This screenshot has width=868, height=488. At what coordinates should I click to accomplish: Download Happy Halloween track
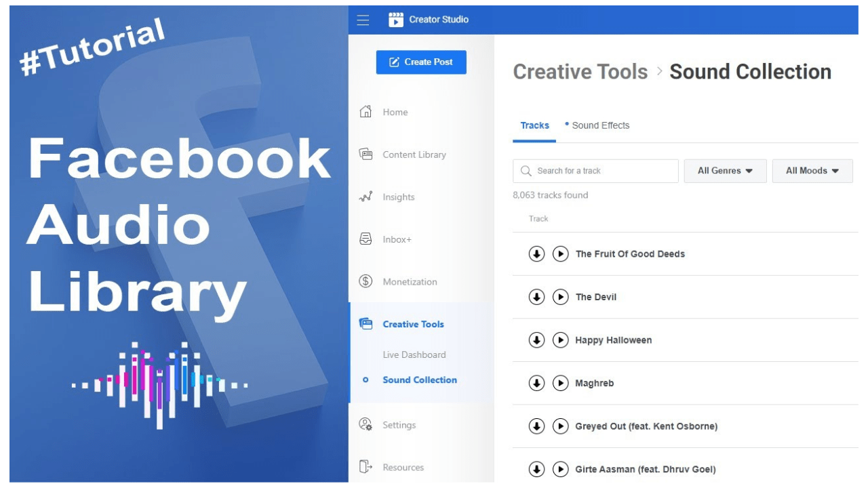(536, 340)
